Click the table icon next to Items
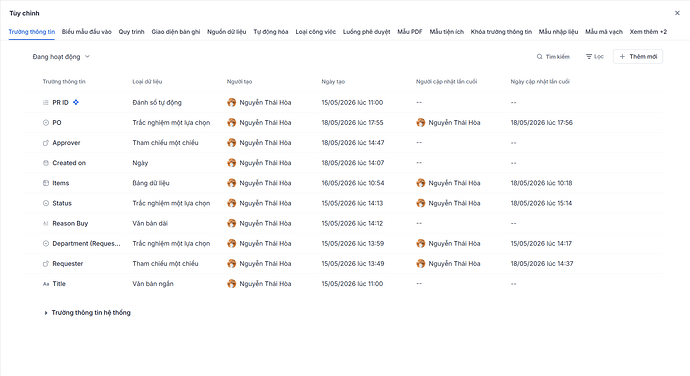This screenshot has height=376, width=690. pyautogui.click(x=45, y=183)
